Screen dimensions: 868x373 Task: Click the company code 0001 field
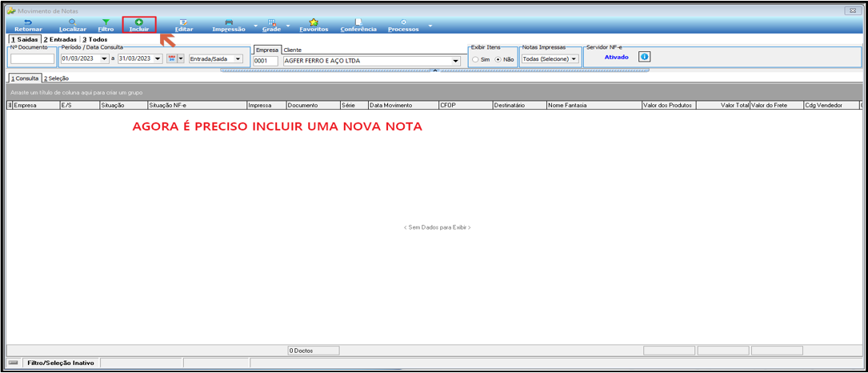[266, 61]
